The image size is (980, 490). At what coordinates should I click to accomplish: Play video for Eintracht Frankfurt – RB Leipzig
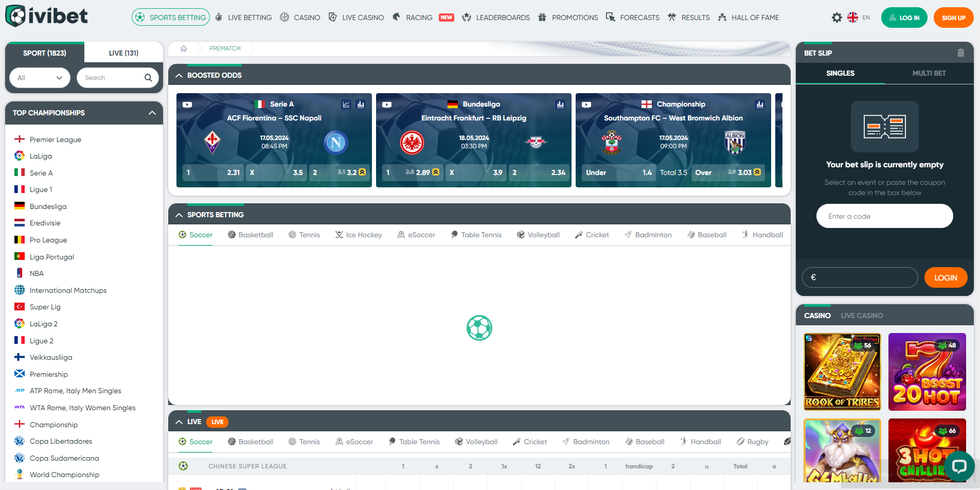tap(387, 104)
